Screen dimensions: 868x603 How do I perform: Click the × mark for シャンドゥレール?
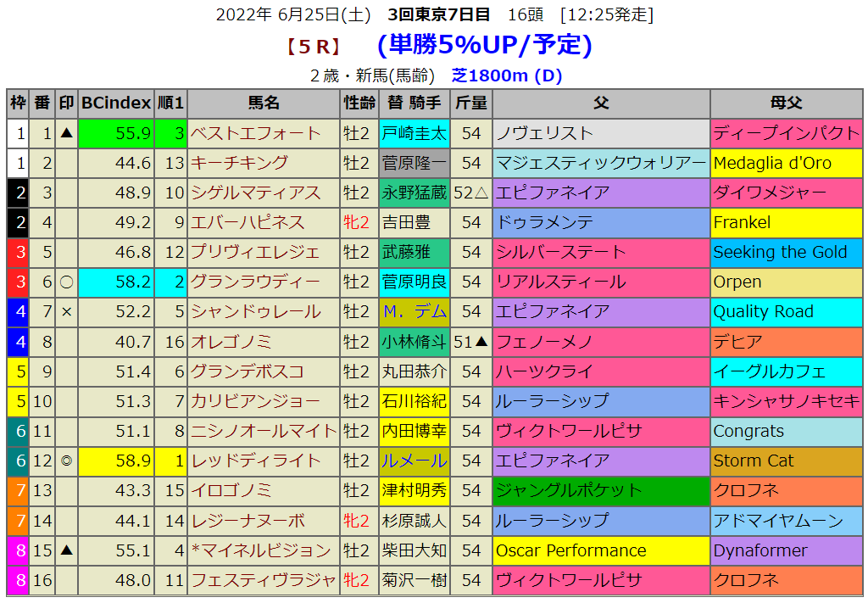click(66, 312)
